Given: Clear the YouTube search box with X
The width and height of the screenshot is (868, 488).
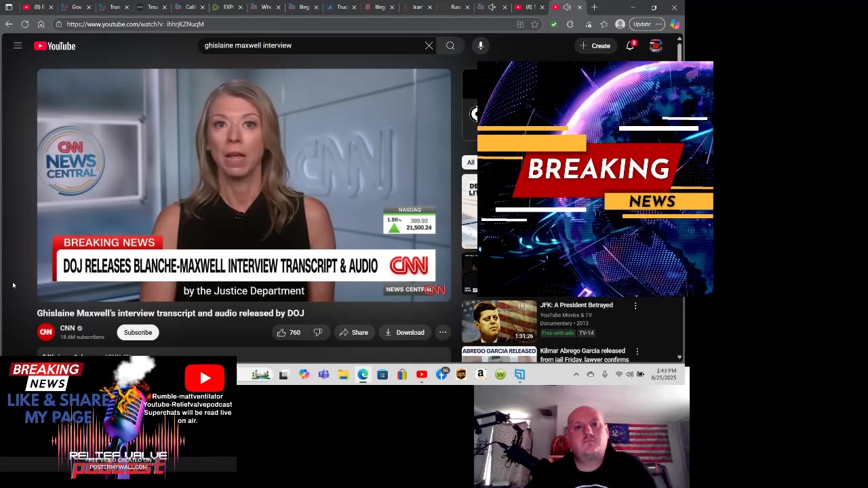Looking at the screenshot, I should point(429,45).
